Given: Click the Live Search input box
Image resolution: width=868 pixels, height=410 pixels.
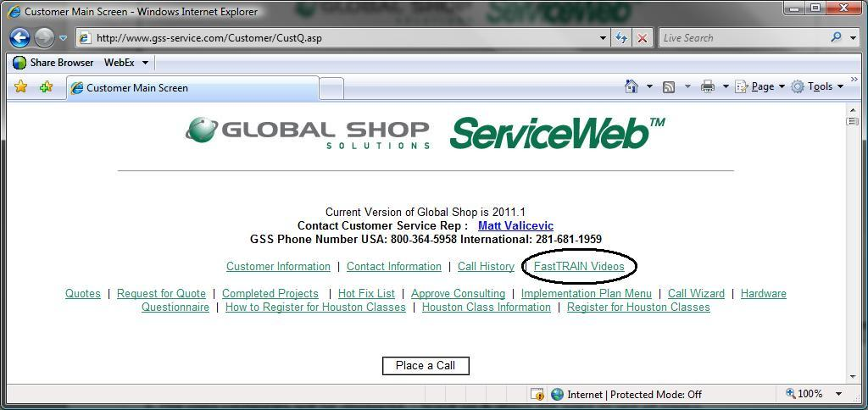Looking at the screenshot, I should pos(743,38).
